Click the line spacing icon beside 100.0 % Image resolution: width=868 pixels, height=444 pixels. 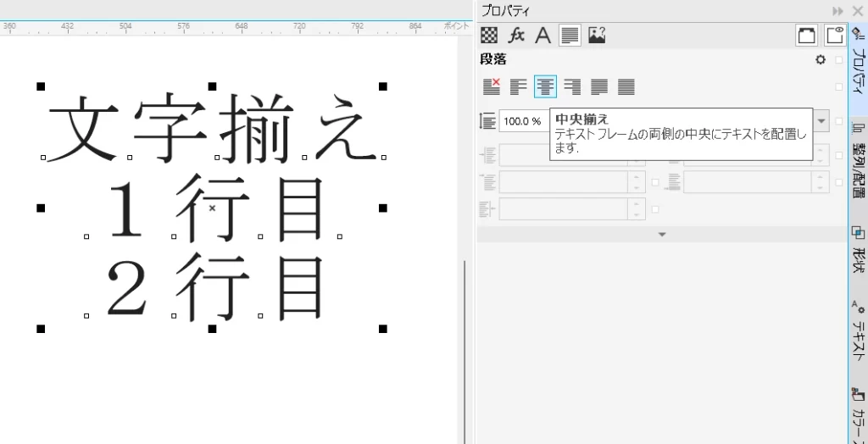click(x=487, y=121)
